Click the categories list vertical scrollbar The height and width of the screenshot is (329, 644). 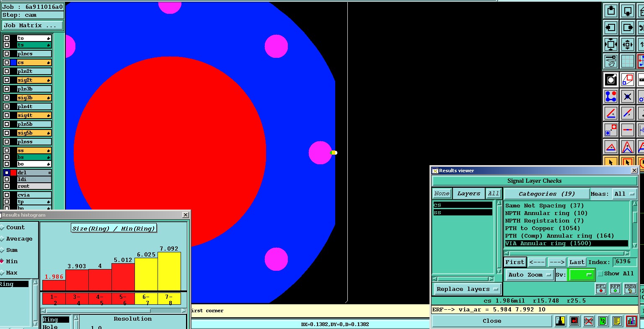(x=635, y=225)
